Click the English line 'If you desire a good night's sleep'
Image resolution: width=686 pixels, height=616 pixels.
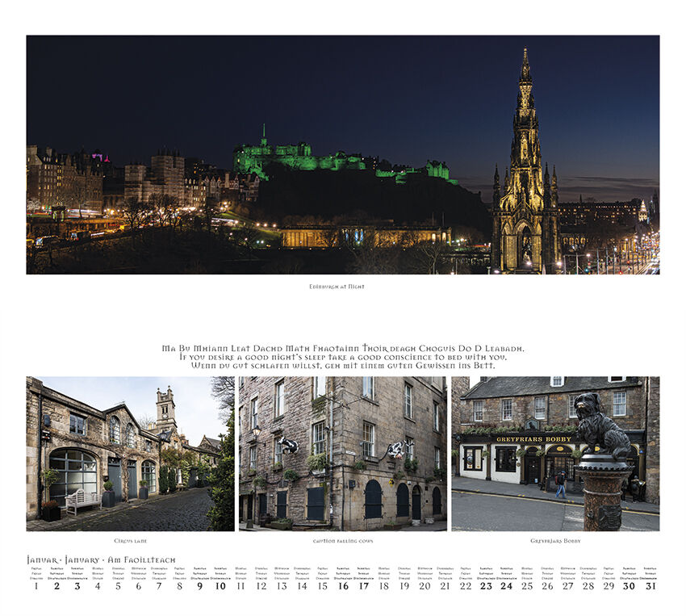coord(343,357)
